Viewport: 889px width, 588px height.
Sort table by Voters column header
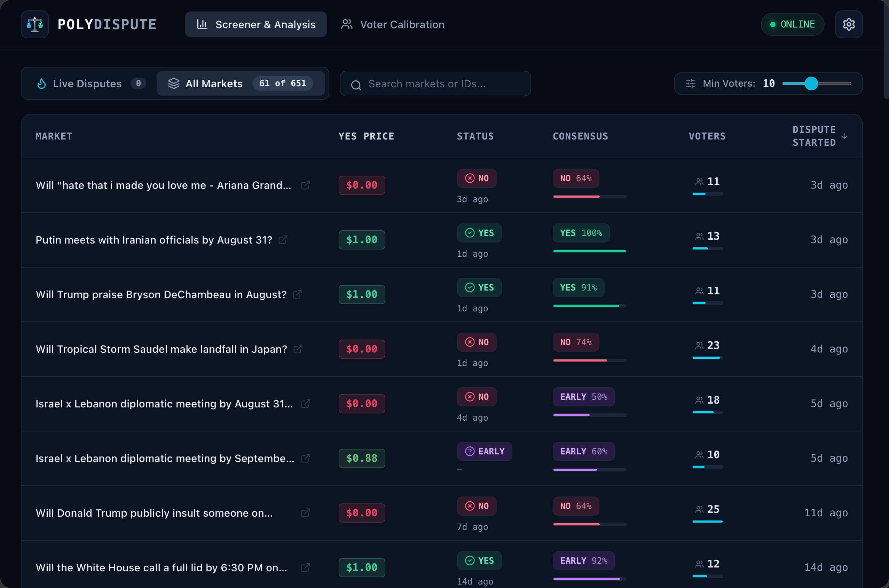tap(707, 136)
